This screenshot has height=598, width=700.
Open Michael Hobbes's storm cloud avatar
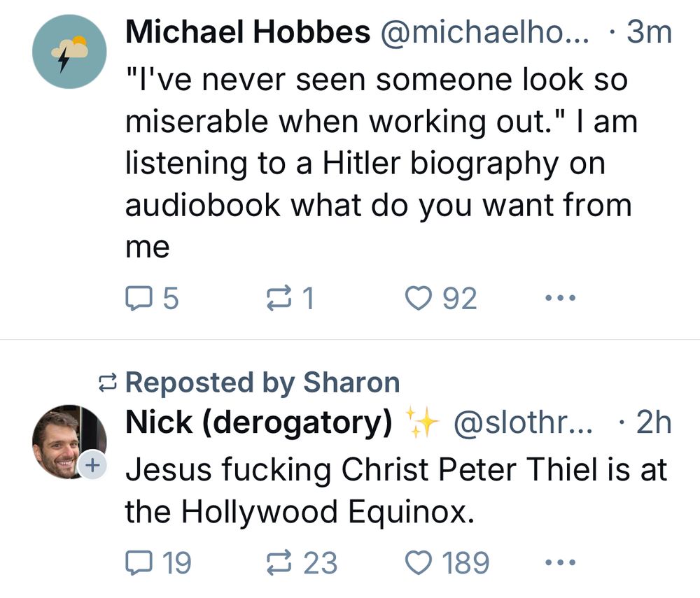[69, 52]
